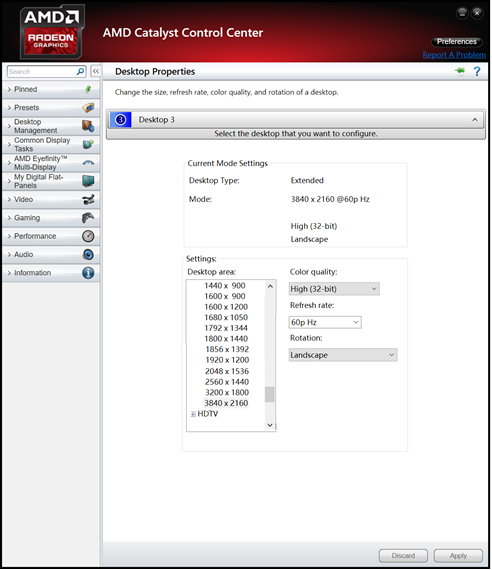
Task: Click the Information icon in the sidebar
Action: 88,273
